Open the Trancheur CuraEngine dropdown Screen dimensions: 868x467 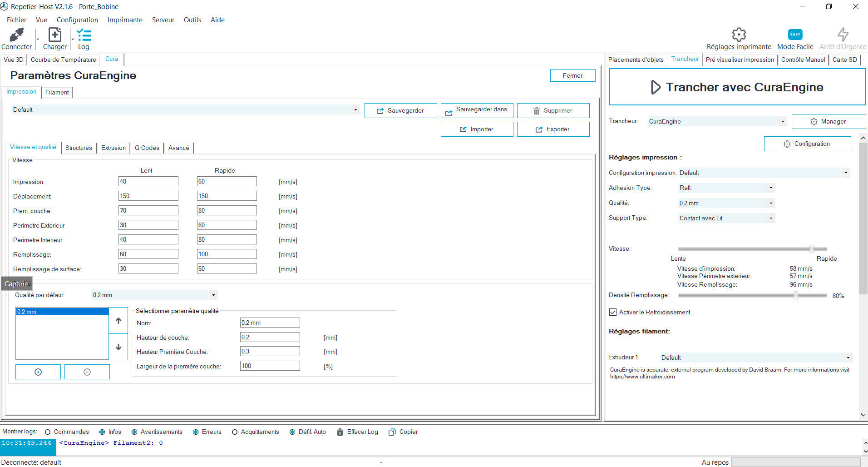(x=783, y=121)
